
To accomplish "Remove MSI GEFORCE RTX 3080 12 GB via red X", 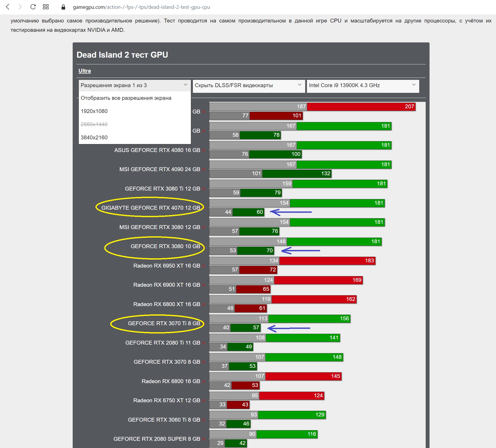I will tap(204, 227).
